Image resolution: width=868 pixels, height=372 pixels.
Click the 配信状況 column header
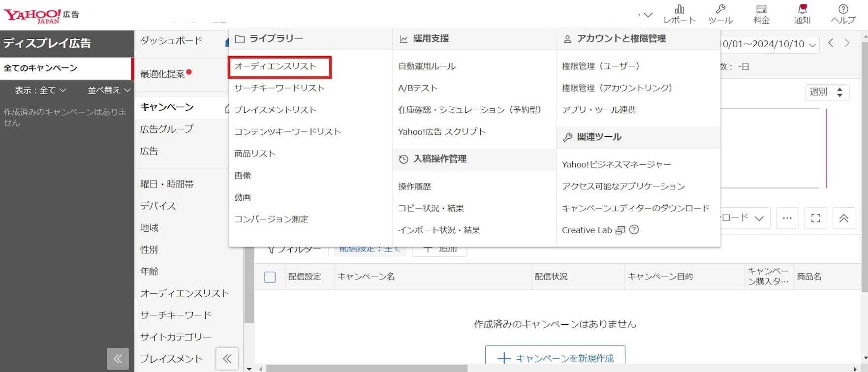point(551,277)
